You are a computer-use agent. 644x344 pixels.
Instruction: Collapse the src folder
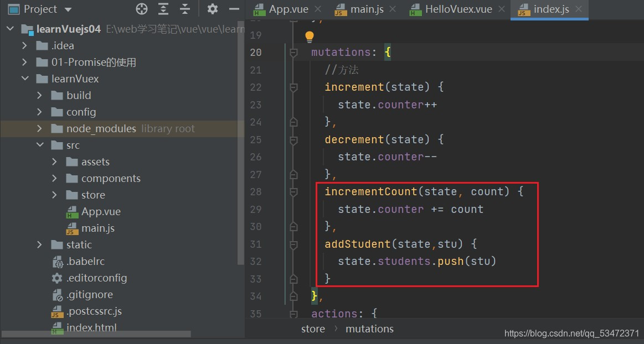point(40,145)
